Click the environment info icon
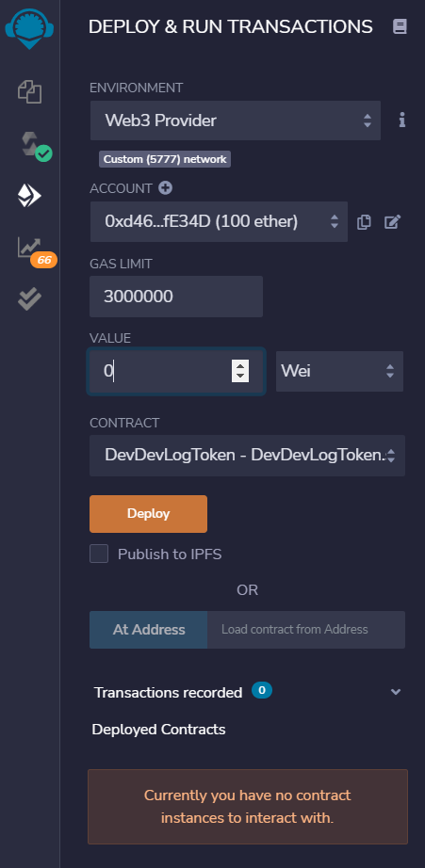The height and width of the screenshot is (868, 425). 402,121
